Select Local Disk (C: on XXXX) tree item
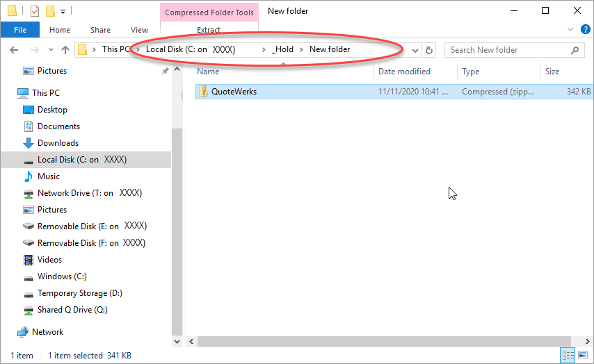This screenshot has width=594, height=364. [86, 160]
